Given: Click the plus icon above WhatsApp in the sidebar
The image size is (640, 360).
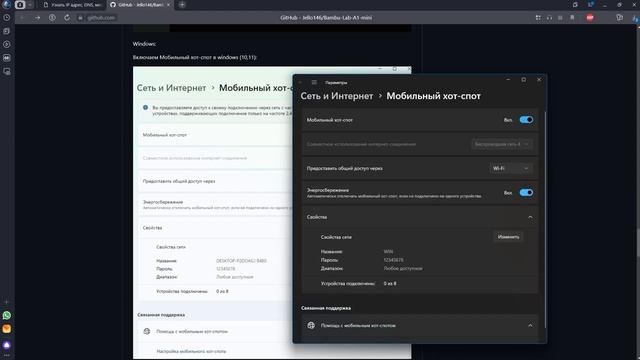Looking at the screenshot, I should 7,302.
